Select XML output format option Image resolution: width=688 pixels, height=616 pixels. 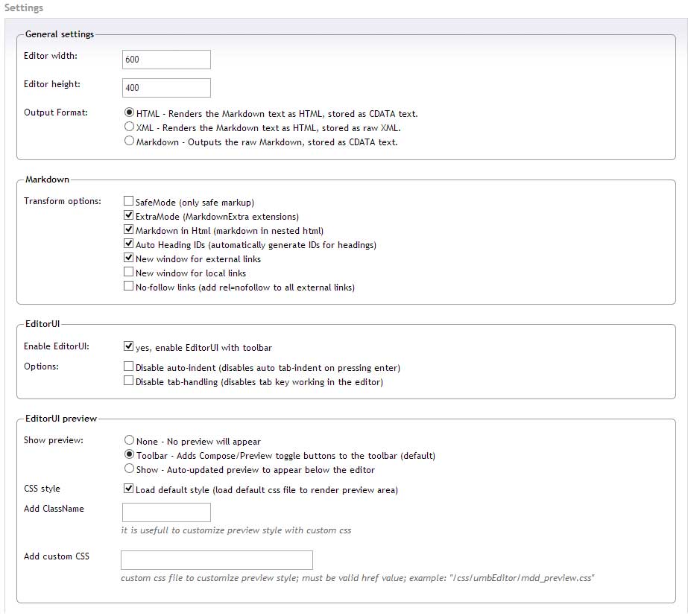[x=129, y=127]
